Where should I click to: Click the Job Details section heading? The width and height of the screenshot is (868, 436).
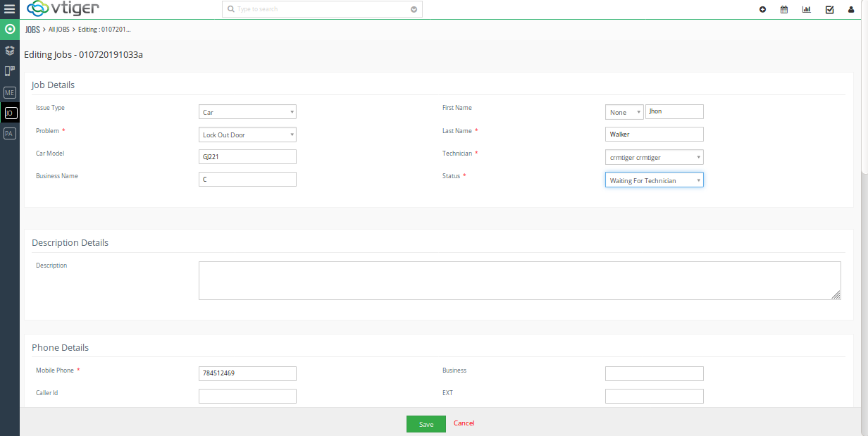point(53,85)
